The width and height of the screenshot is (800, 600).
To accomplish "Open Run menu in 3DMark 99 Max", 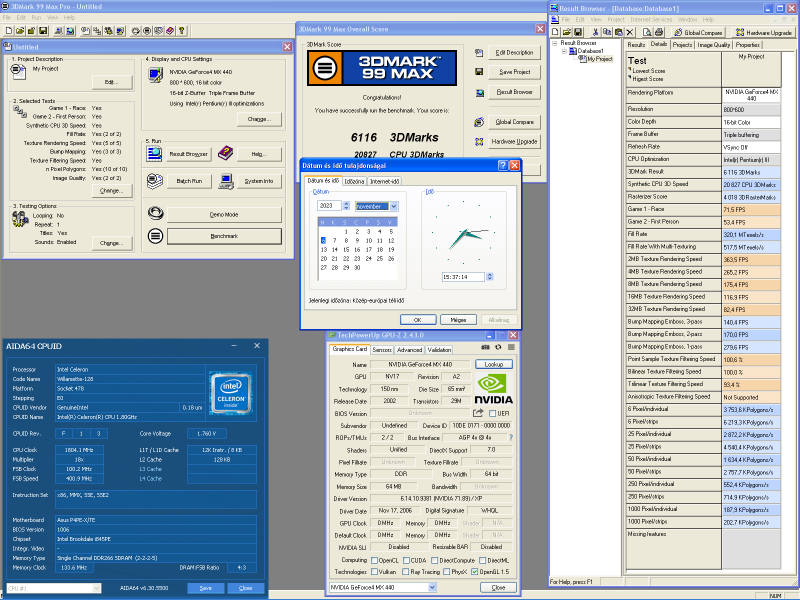I will (x=36, y=17).
